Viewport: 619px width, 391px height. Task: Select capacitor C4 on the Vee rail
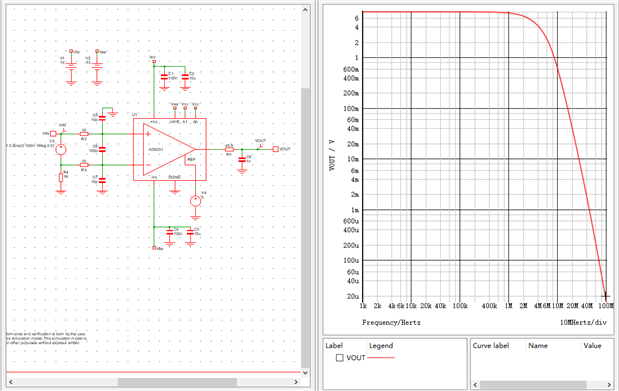pos(170,232)
